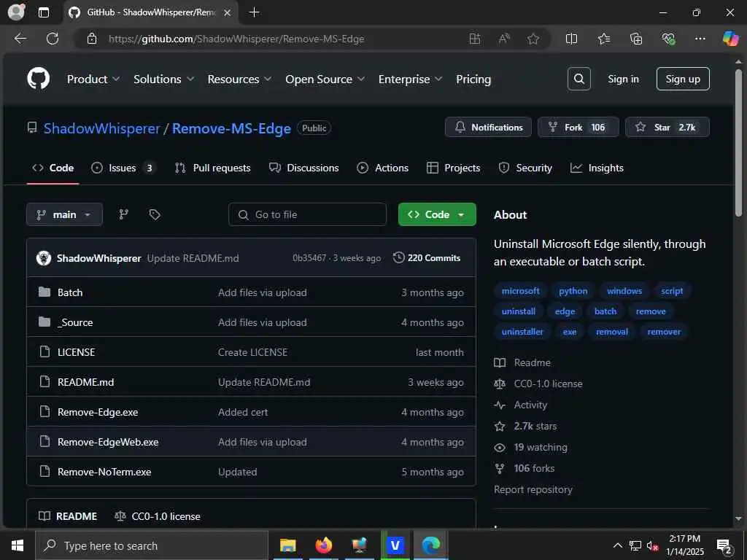Open the tab actions menu icon
Screen dimensions: 747x560
click(43, 12)
